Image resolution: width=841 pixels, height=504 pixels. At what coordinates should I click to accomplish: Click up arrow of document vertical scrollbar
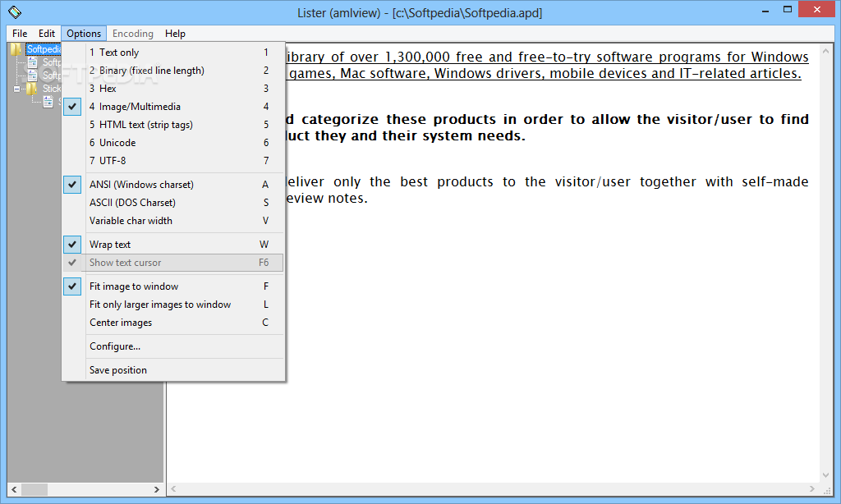pyautogui.click(x=826, y=50)
